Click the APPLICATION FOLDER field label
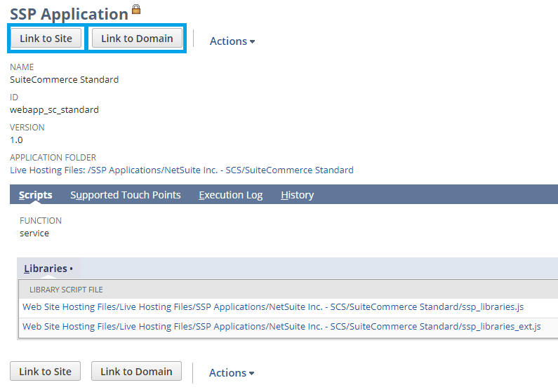This screenshot has height=392, width=558. tap(53, 157)
